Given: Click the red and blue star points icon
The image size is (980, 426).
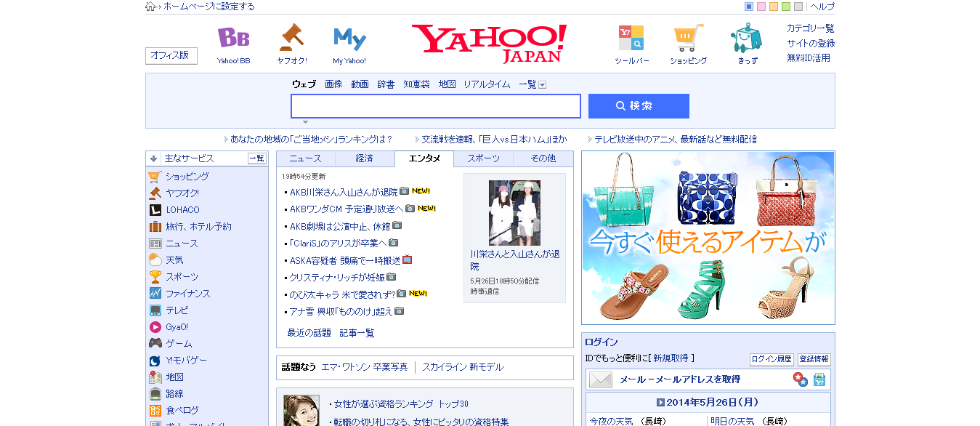Looking at the screenshot, I should 800,379.
